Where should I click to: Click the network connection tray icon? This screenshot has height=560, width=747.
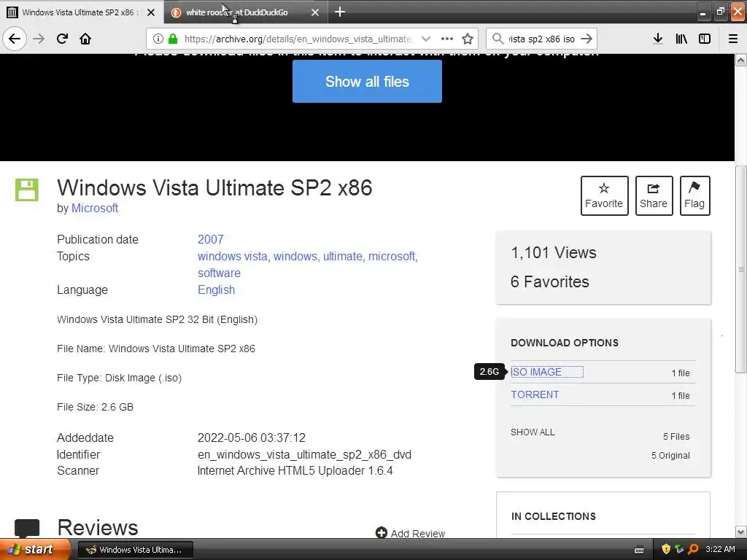point(679,550)
